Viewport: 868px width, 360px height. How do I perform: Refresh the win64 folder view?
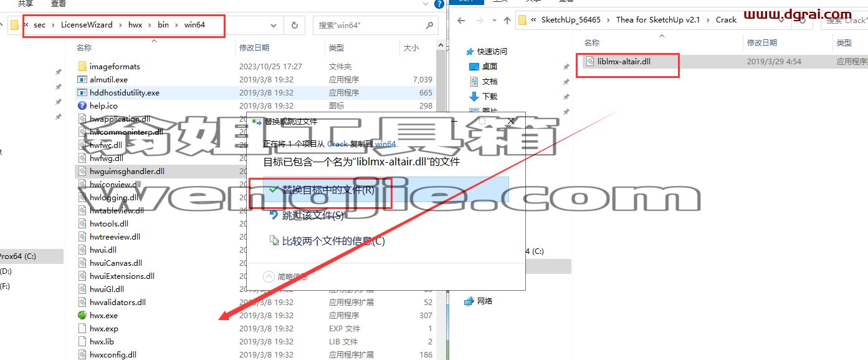[294, 26]
